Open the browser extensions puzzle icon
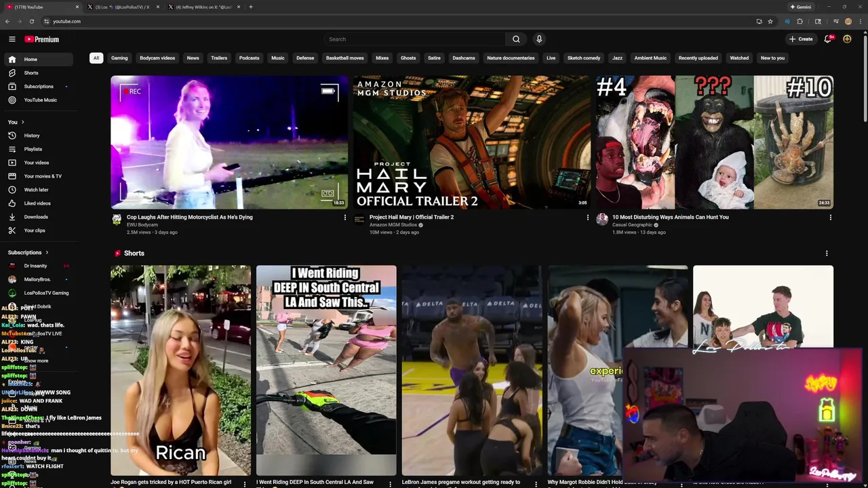Image resolution: width=868 pixels, height=488 pixels. tap(800, 21)
